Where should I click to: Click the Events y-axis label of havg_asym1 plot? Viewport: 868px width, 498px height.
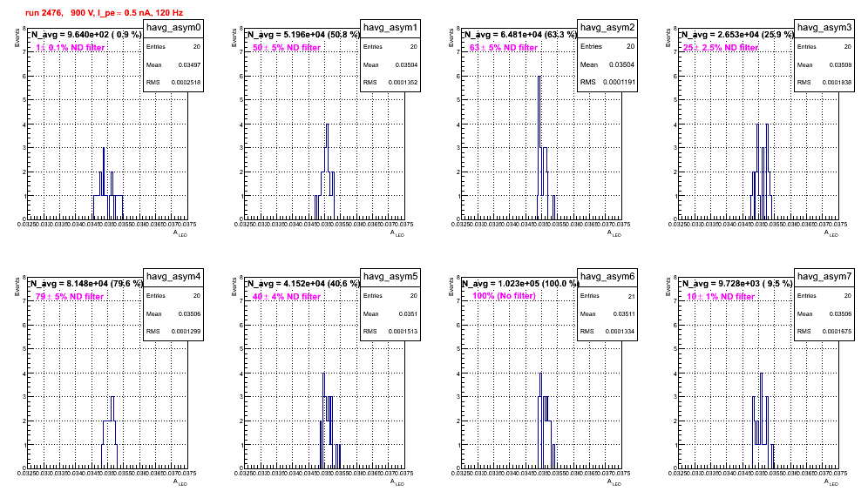coord(234,37)
